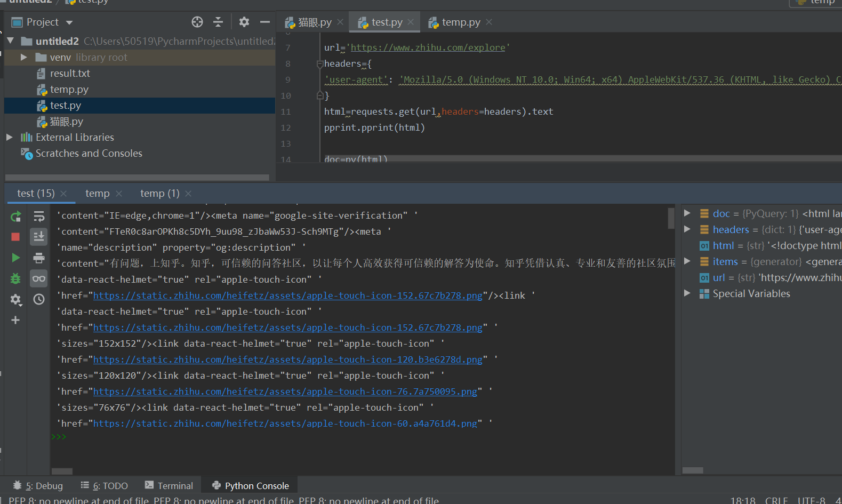Select result.txt in project tree
The image size is (842, 504).
point(70,73)
